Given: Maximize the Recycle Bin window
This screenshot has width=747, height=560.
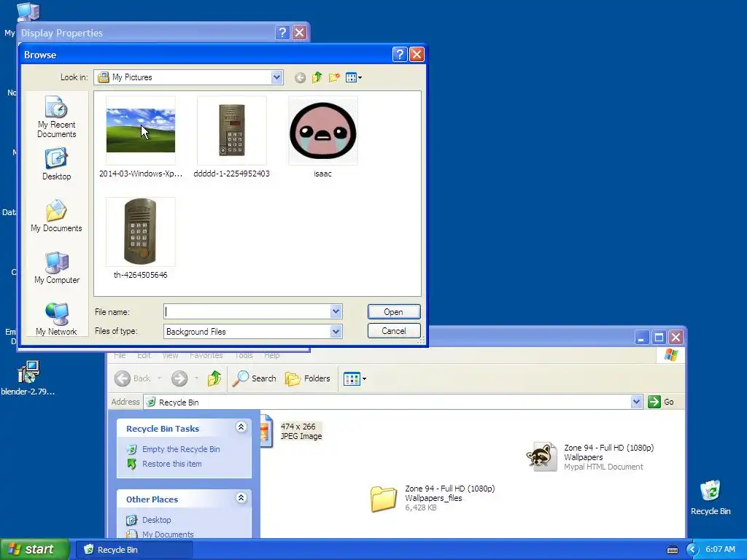Looking at the screenshot, I should [x=659, y=338].
